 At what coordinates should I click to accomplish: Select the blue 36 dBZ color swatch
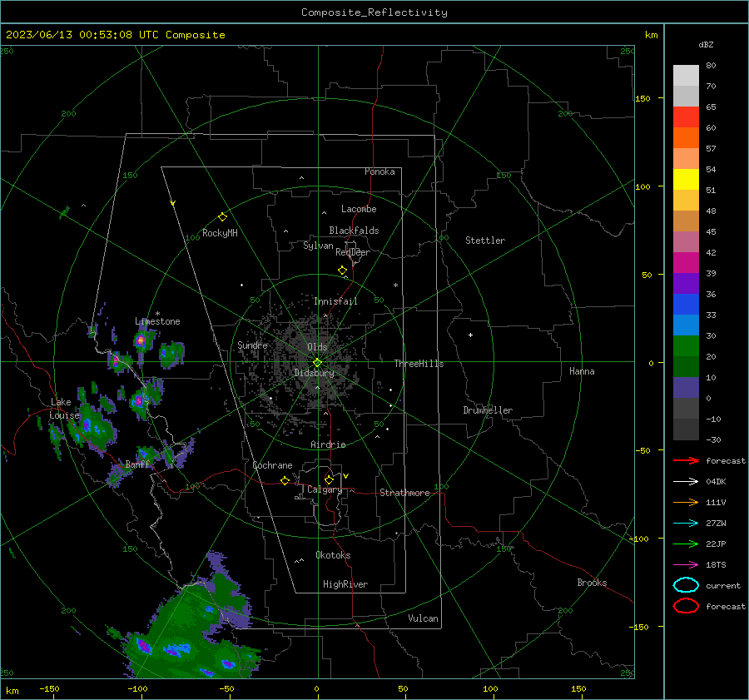pyautogui.click(x=686, y=304)
